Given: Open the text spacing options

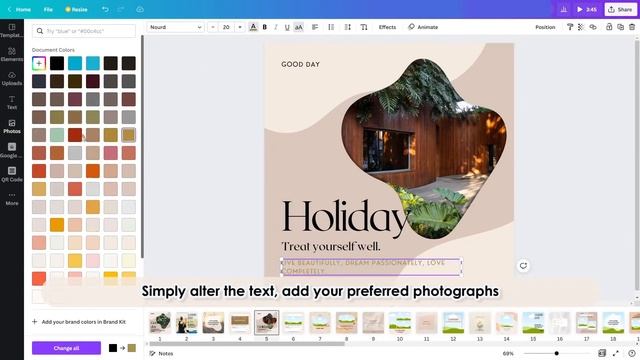Looking at the screenshot, I should [347, 27].
